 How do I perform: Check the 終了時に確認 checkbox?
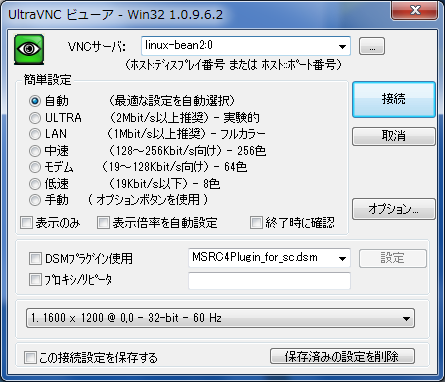pos(256,223)
